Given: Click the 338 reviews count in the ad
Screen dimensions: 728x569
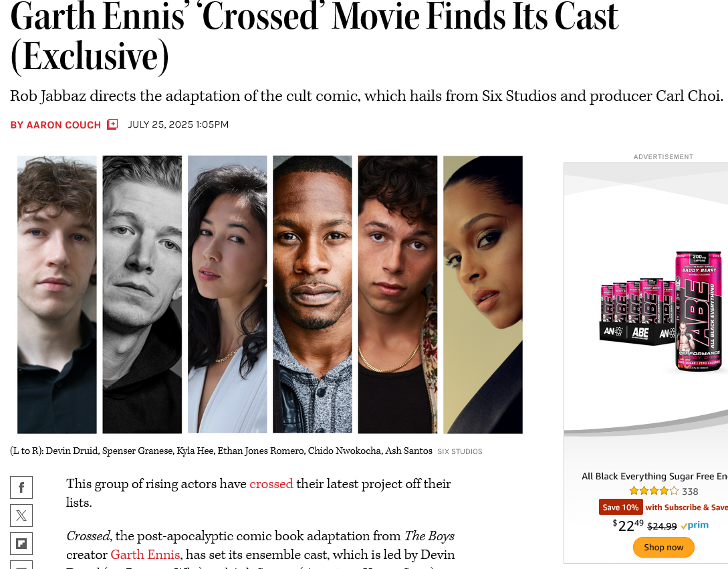Looking at the screenshot, I should (690, 491).
